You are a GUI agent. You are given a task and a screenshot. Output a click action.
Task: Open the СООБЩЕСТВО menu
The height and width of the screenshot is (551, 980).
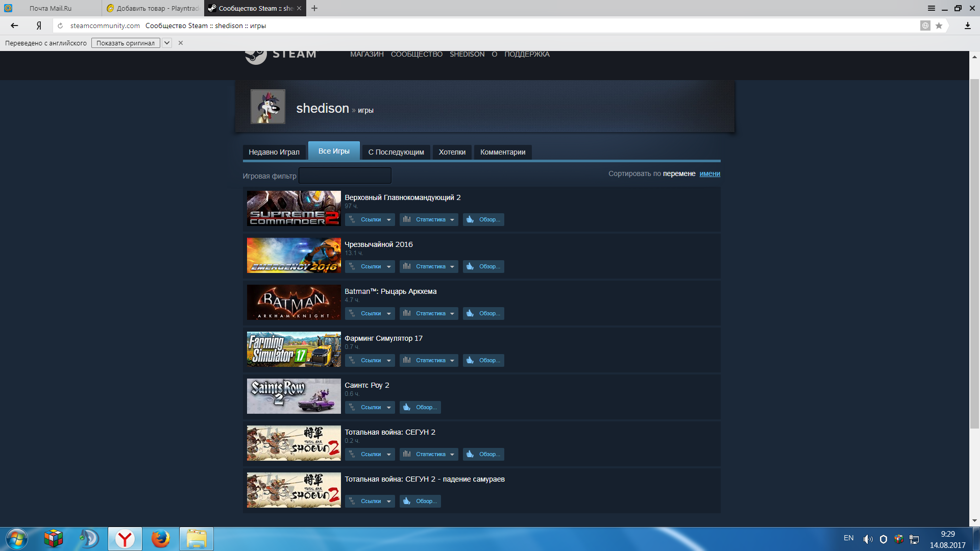416,54
